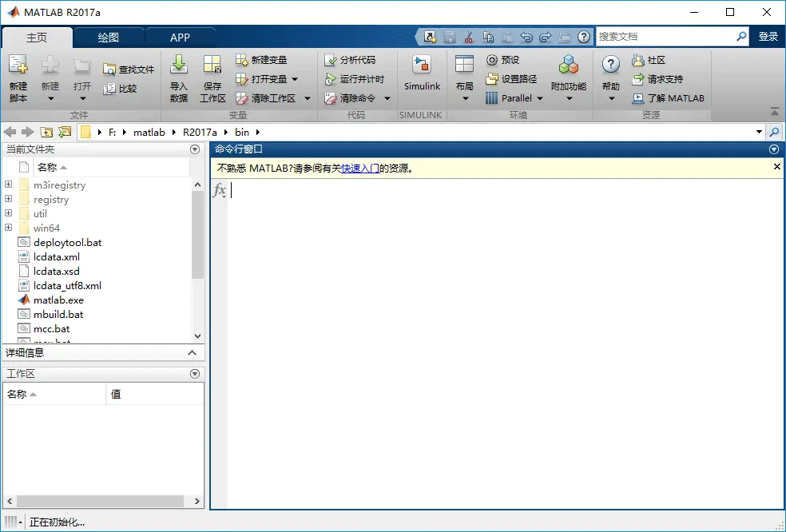Viewport: 786px width, 532px height.
Task: Click the 比较 compare icon
Action: 109,89
